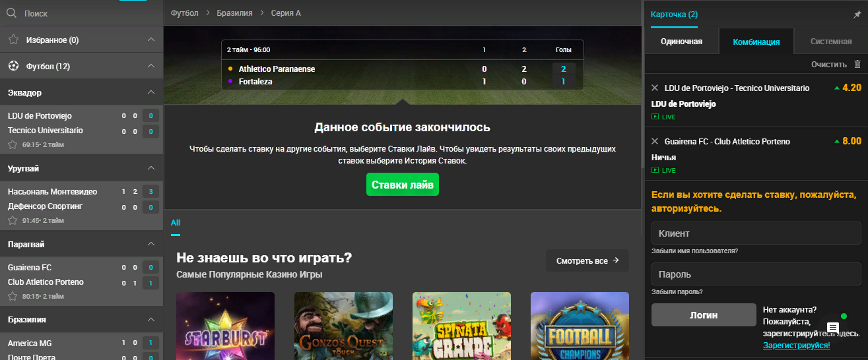Collapse the Футбол (12) section
868x360 pixels.
(150, 66)
